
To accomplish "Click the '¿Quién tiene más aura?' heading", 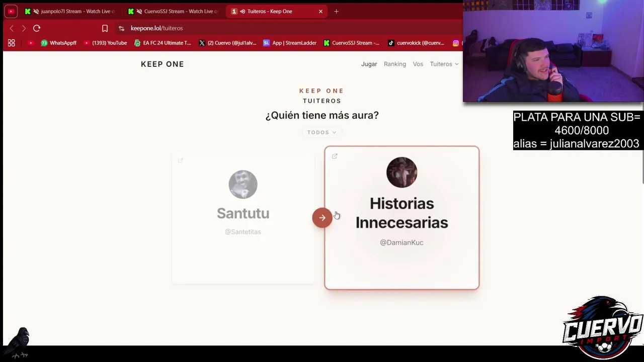I will (x=322, y=115).
